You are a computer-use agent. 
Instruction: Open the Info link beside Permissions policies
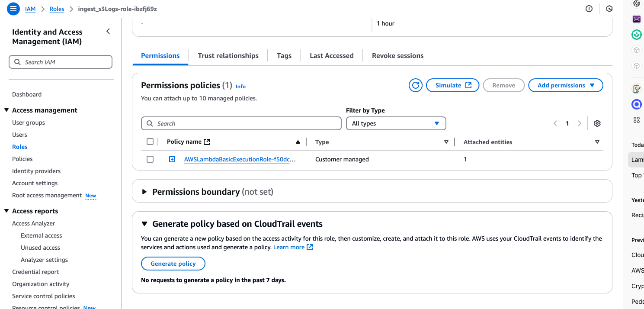[x=240, y=87]
